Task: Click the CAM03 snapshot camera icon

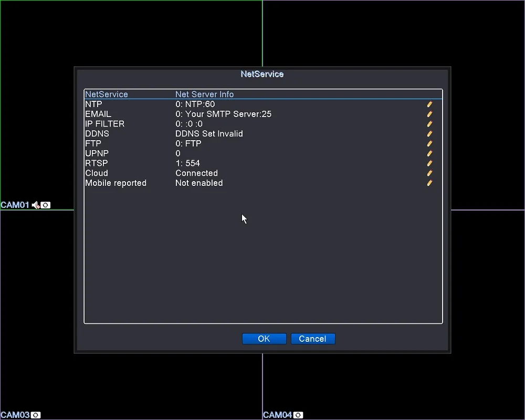Action: point(36,415)
